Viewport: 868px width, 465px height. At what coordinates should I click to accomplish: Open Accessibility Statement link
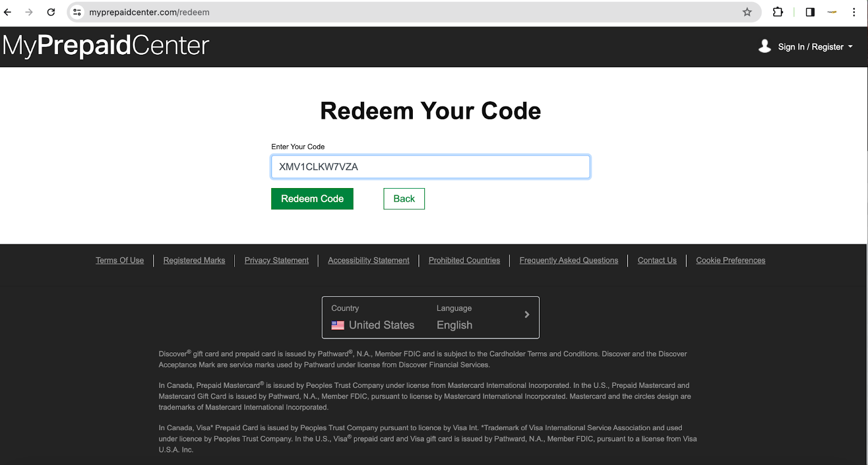pos(368,261)
